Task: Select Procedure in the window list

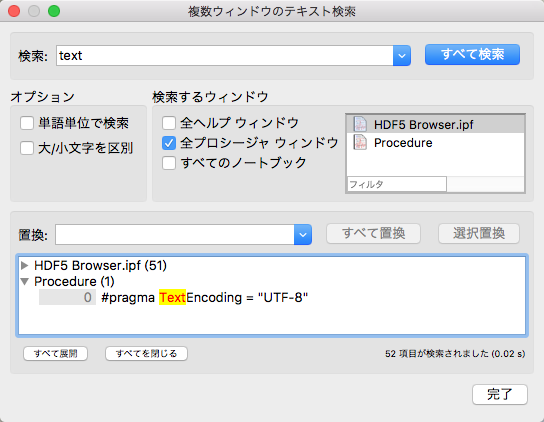Action: point(435,143)
